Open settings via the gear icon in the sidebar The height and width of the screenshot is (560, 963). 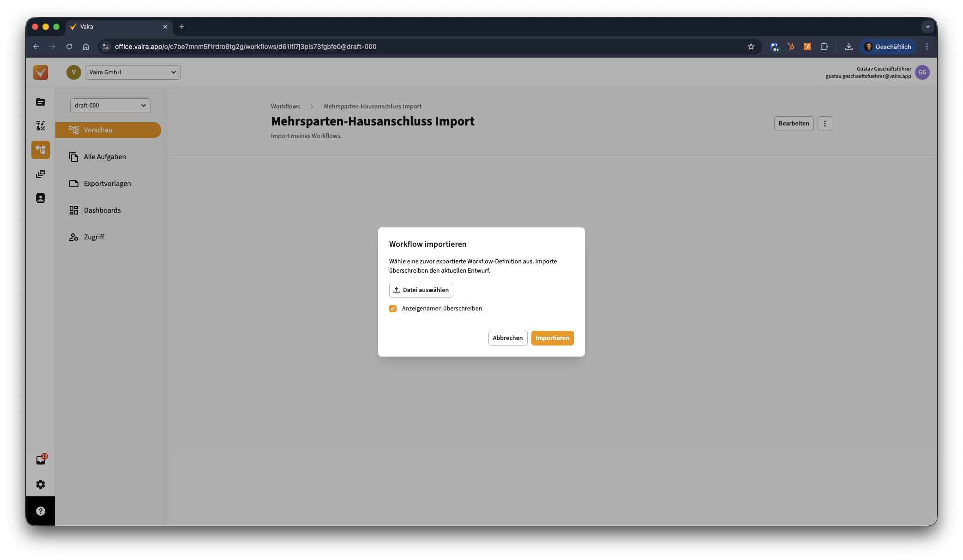[x=41, y=484]
